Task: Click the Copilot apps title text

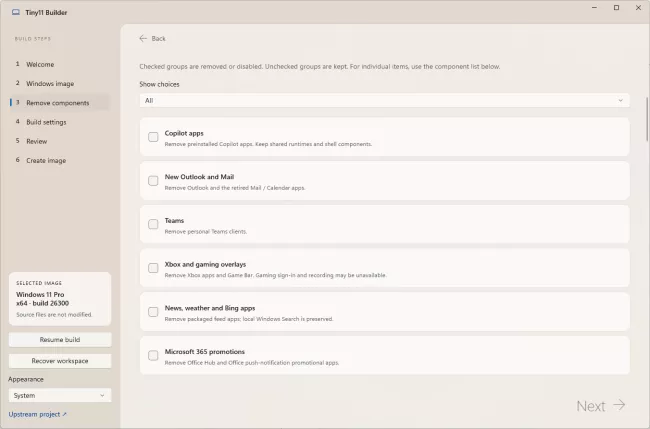Action: coord(184,133)
